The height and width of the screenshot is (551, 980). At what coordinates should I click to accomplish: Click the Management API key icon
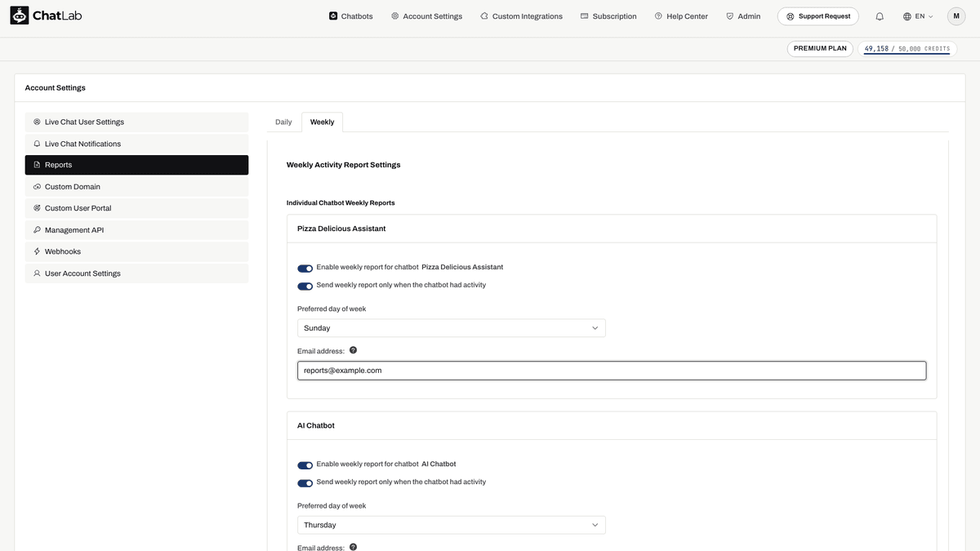coord(37,230)
